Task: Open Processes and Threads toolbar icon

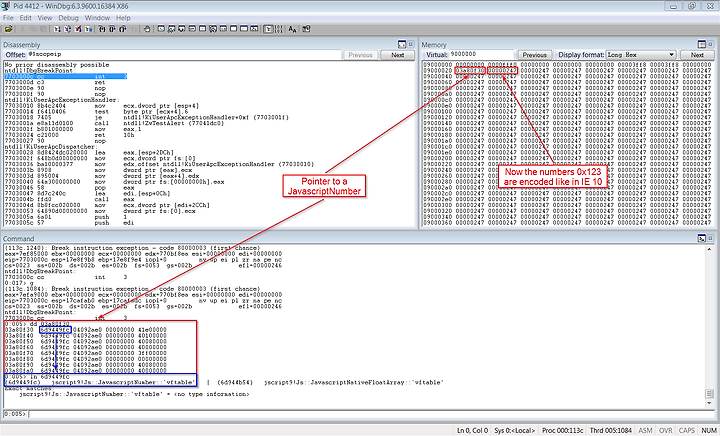Action: coord(244,29)
